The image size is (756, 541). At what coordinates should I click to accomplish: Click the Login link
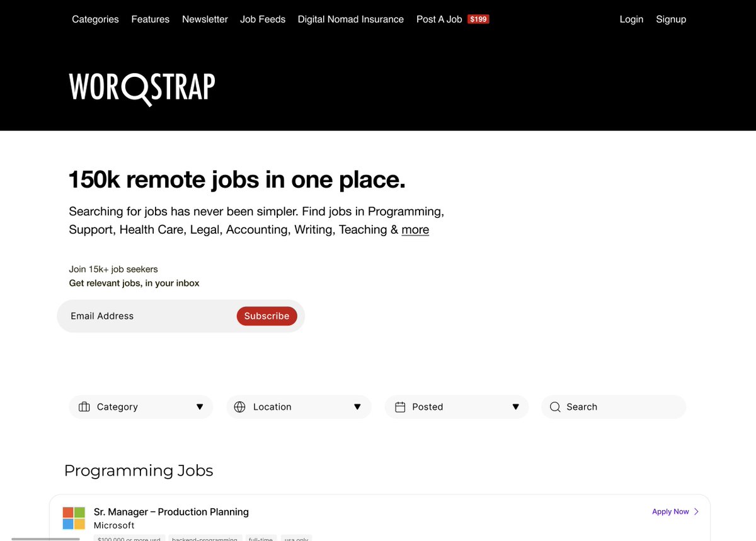pyautogui.click(x=631, y=20)
